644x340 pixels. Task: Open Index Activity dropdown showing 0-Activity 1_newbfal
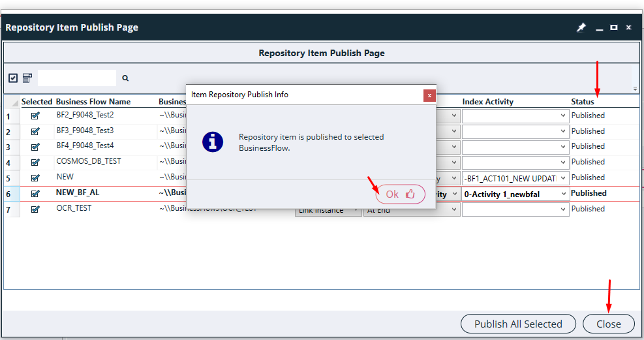[x=563, y=194]
